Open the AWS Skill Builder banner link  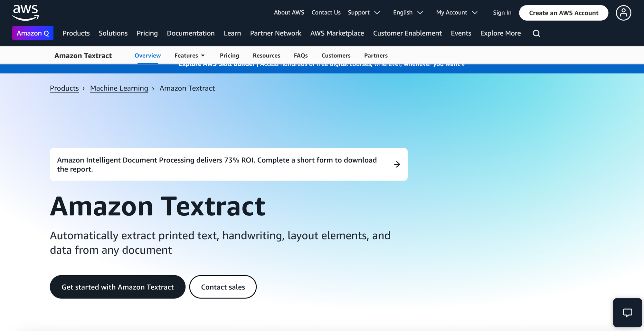pyautogui.click(x=322, y=64)
